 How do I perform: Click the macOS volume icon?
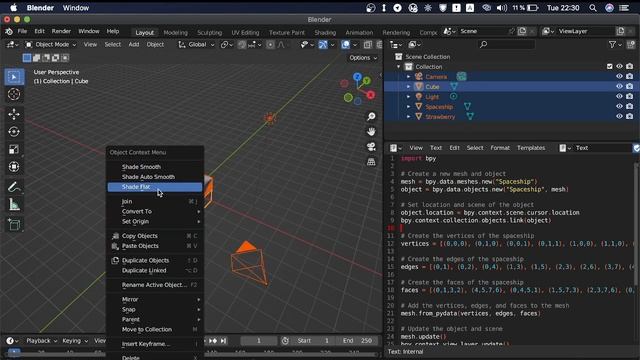tap(502, 8)
